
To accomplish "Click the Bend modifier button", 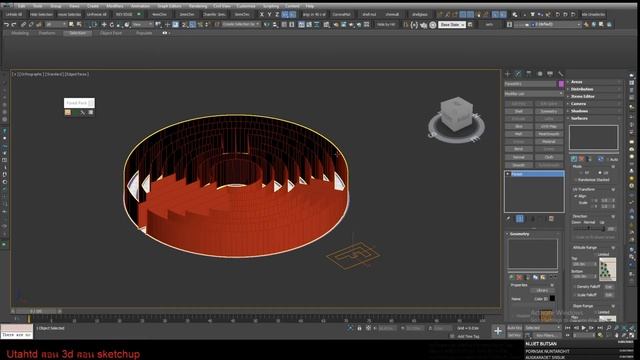I will (518, 149).
